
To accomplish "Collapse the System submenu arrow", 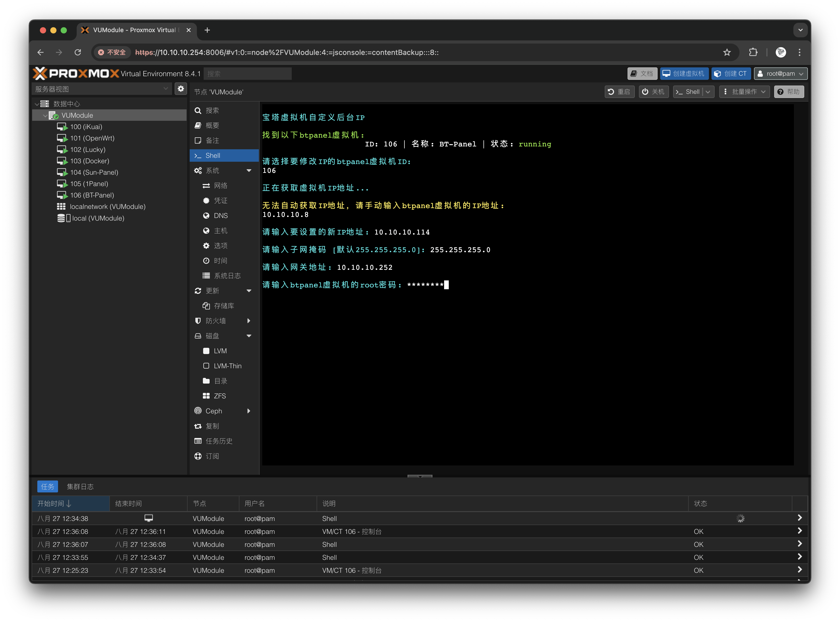I will click(249, 171).
